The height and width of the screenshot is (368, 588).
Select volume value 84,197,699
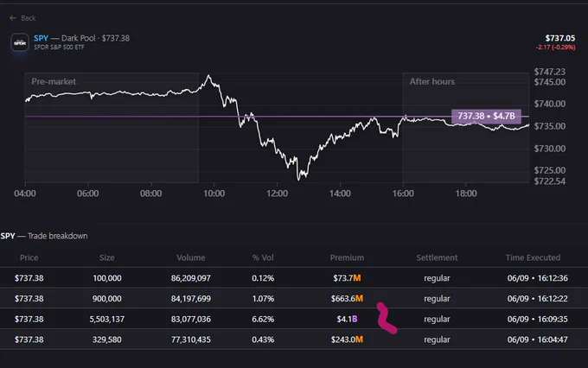(191, 299)
